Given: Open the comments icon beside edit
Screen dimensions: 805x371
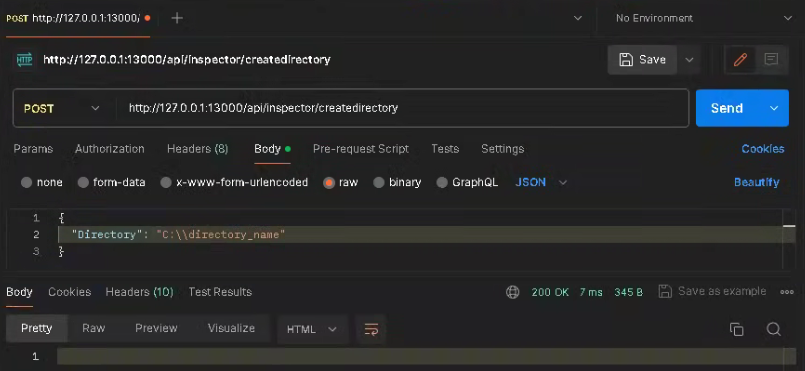Looking at the screenshot, I should click(771, 60).
